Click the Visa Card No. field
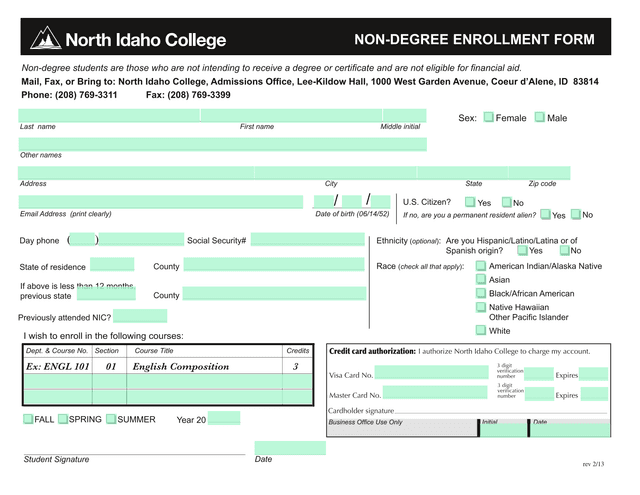The width and height of the screenshot is (640, 495). tap(431, 372)
